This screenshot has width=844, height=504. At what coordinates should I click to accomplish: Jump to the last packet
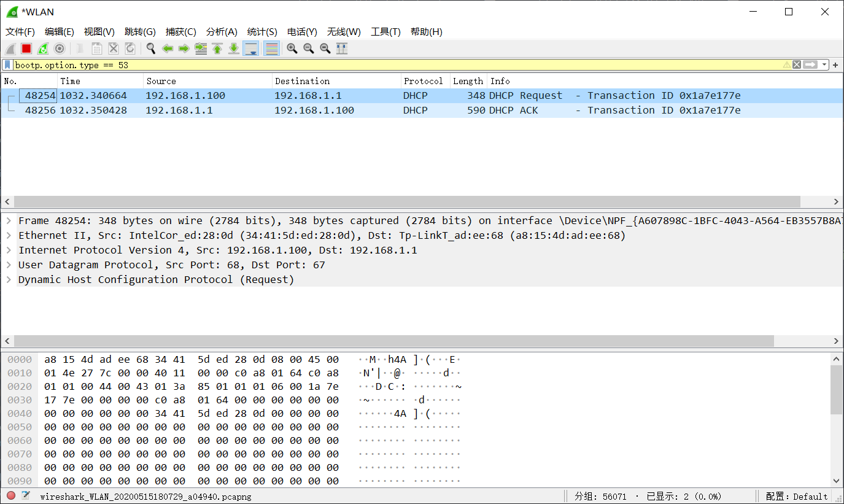click(x=234, y=48)
